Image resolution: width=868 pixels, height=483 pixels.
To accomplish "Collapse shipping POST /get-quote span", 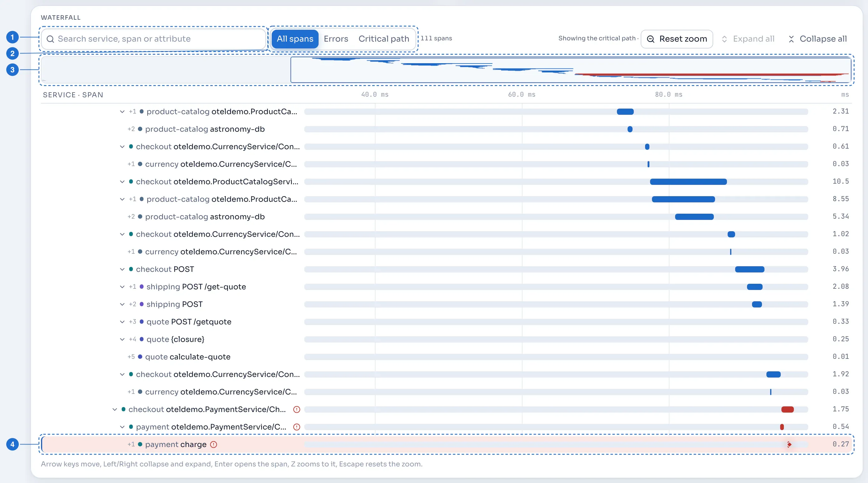I will tap(122, 287).
